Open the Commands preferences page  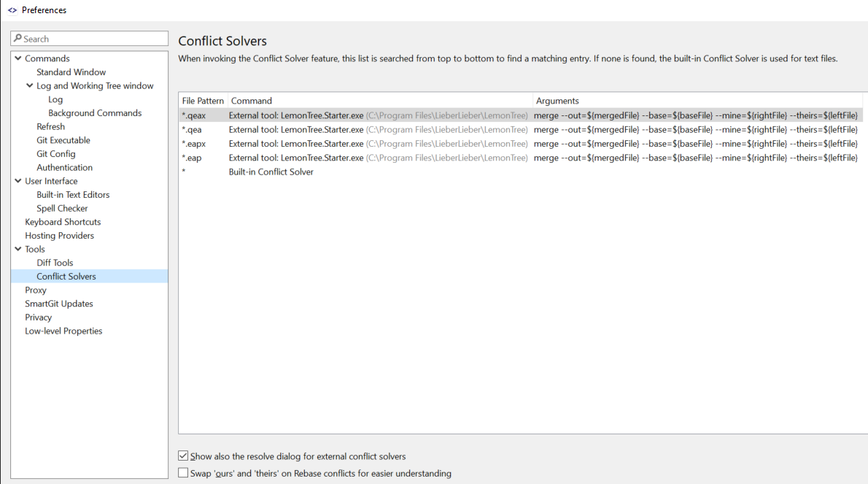47,58
